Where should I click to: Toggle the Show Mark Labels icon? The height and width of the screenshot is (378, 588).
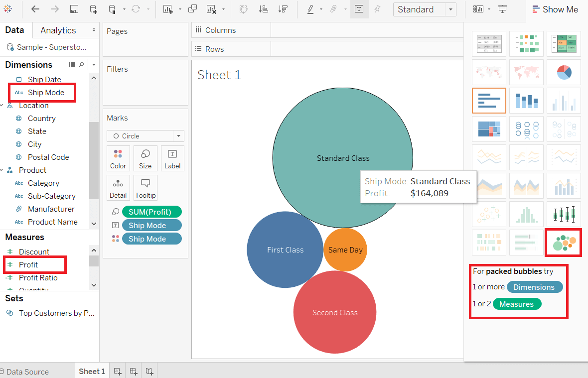(359, 9)
